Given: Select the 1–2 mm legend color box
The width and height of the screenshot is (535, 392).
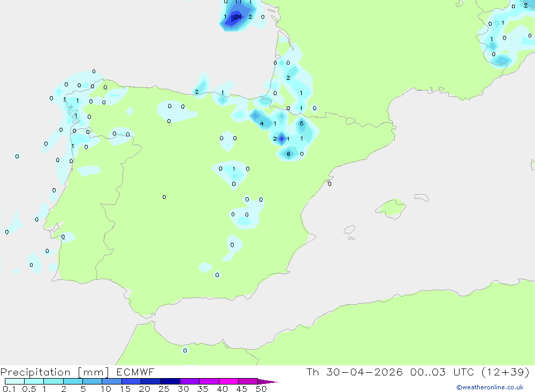Looking at the screenshot, I should 53,381.
